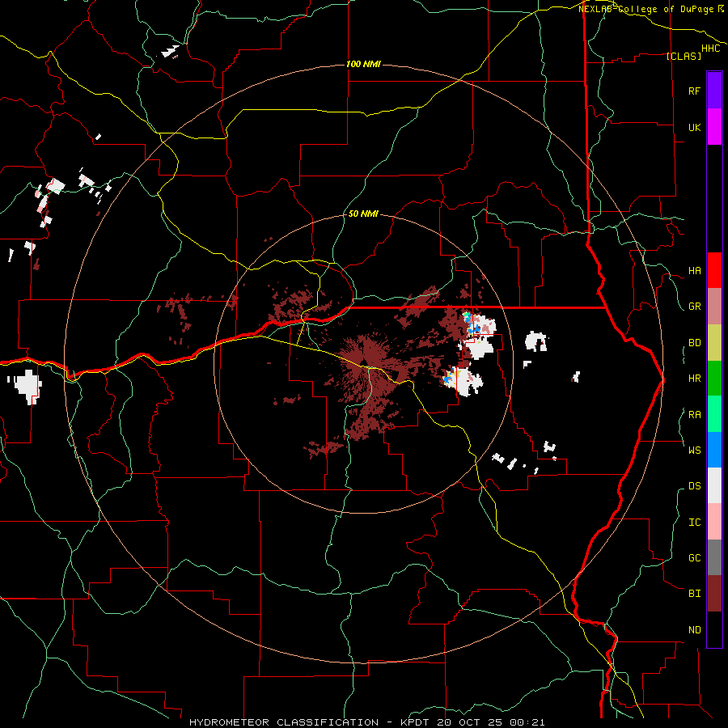
Task: Select the red HA legend color swatch
Action: 714,270
